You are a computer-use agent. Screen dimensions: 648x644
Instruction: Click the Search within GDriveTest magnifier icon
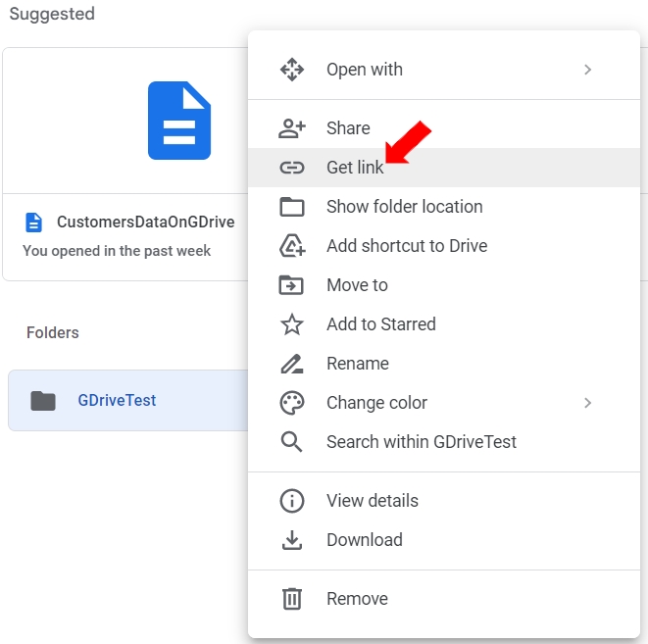coord(292,442)
